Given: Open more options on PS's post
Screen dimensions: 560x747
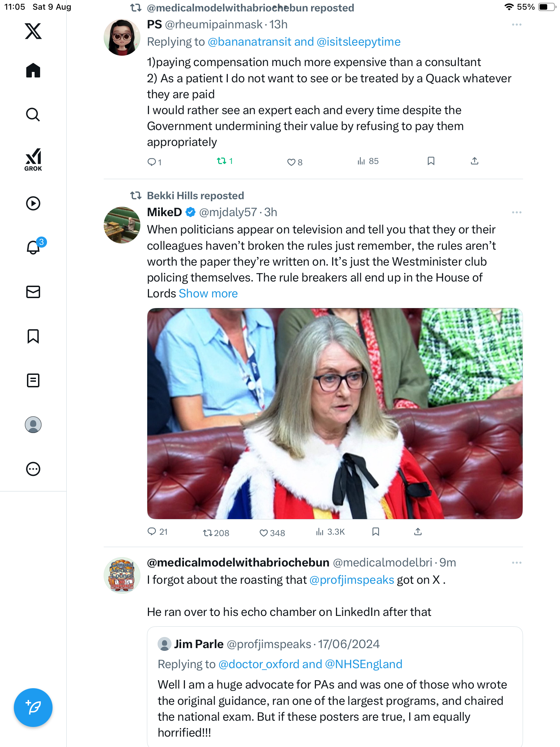Looking at the screenshot, I should point(516,25).
